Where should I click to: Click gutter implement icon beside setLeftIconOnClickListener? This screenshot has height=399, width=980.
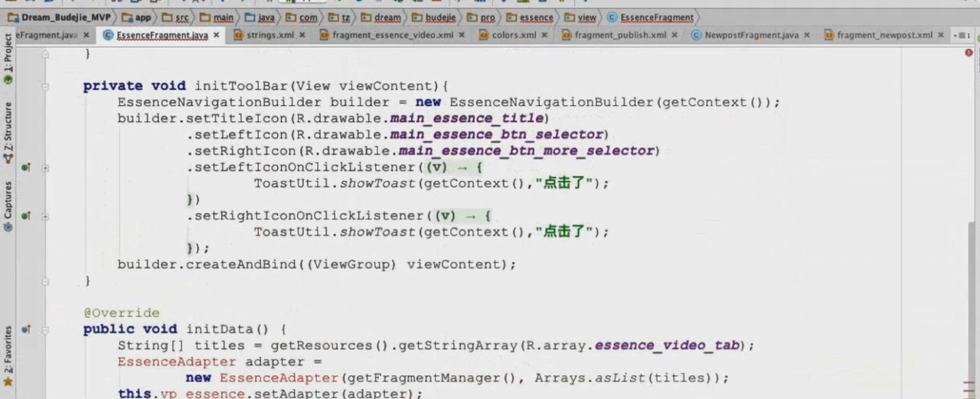[x=25, y=168]
